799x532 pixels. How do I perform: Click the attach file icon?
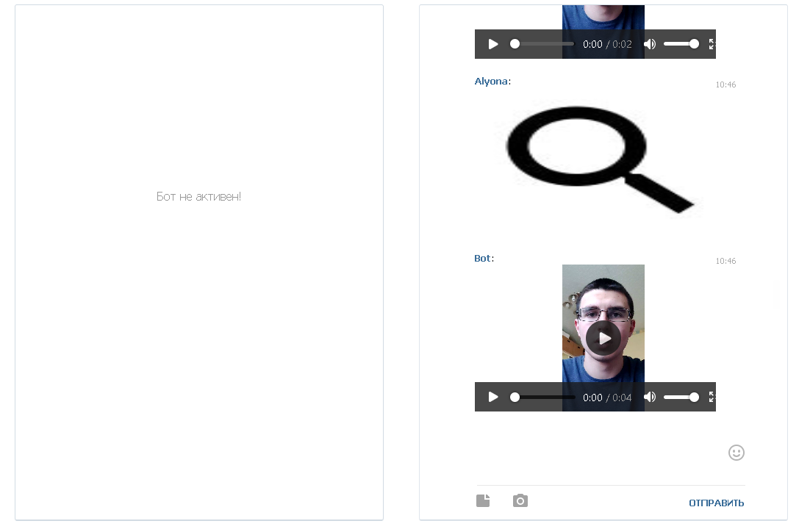(483, 500)
